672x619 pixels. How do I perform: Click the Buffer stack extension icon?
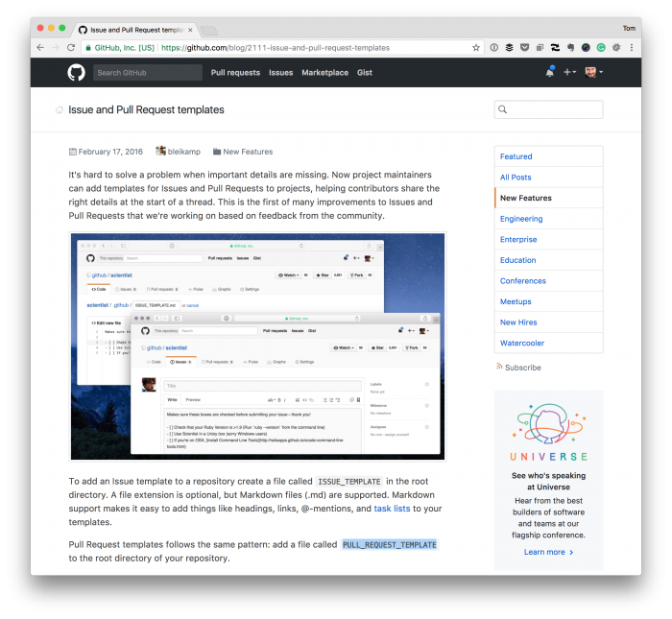[509, 48]
